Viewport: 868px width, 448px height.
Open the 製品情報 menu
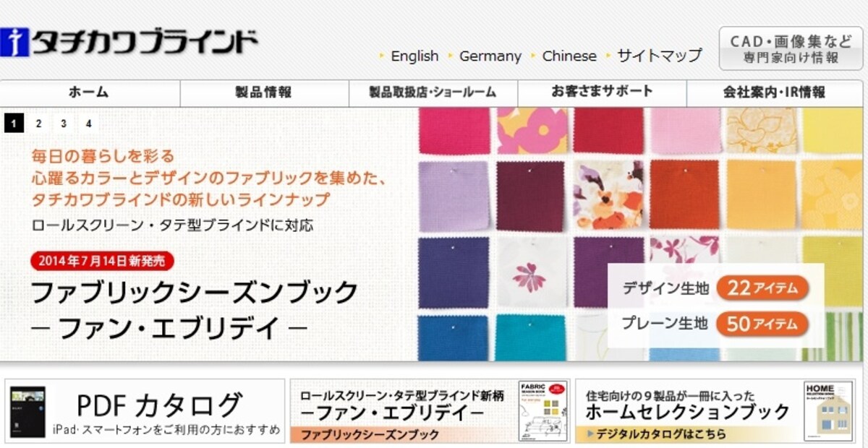click(264, 92)
